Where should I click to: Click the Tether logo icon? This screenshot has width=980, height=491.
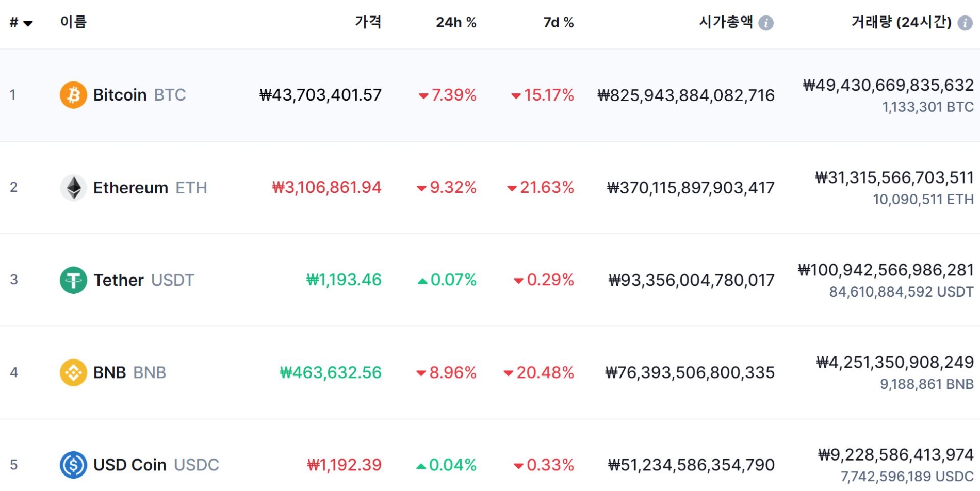pos(74,280)
